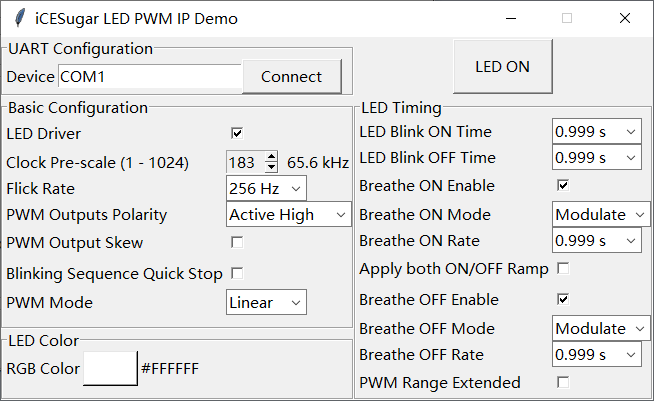
Task: Enable the PWM Output Skew checkbox
Action: click(237, 242)
